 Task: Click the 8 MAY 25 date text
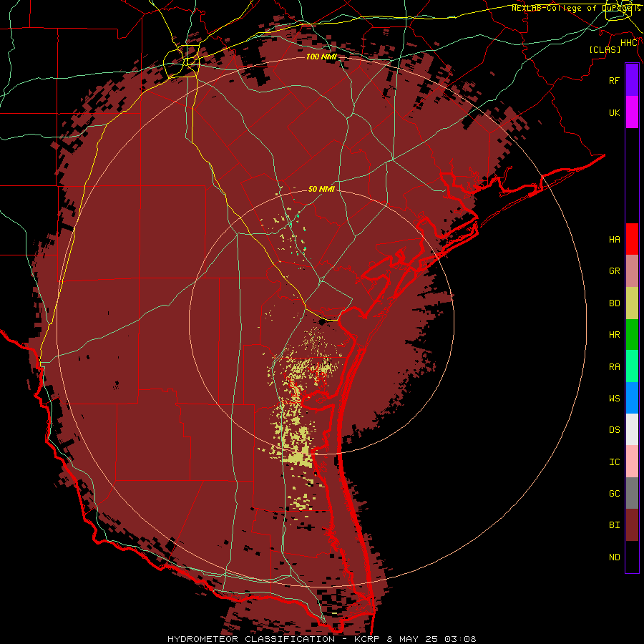coord(412,639)
